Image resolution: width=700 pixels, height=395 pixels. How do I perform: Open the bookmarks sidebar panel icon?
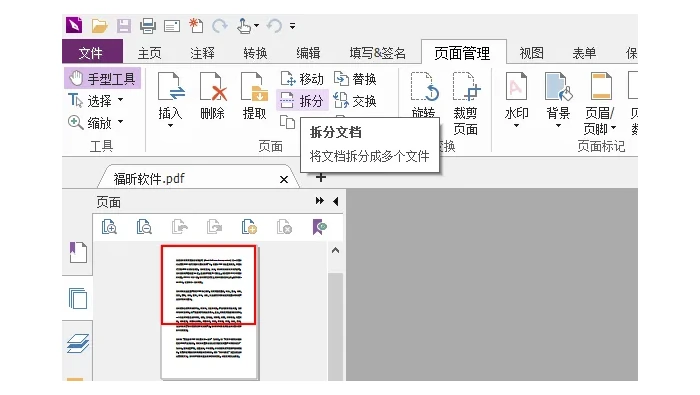point(78,252)
